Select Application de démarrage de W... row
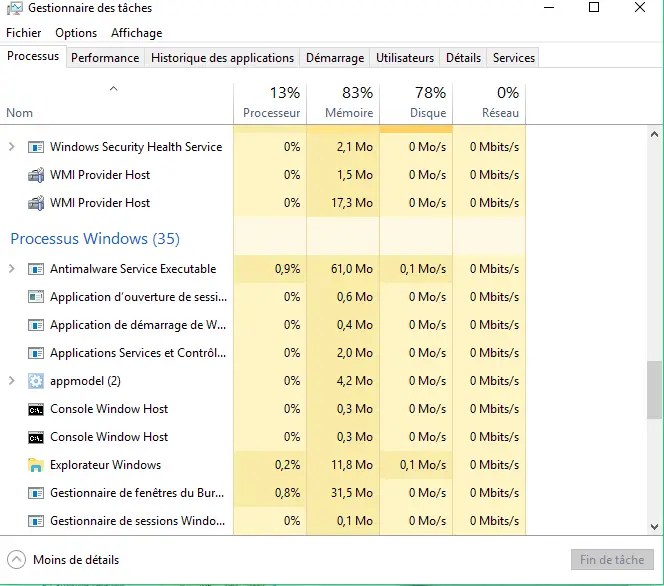The image size is (664, 586). pyautogui.click(x=263, y=325)
